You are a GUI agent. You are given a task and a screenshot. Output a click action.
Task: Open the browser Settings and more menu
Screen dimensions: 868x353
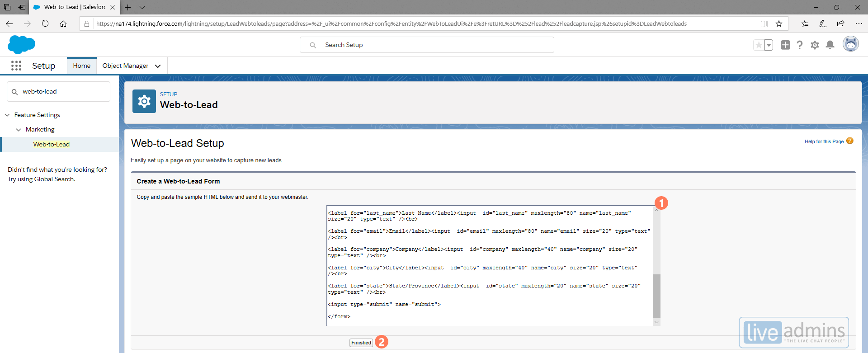coord(859,24)
